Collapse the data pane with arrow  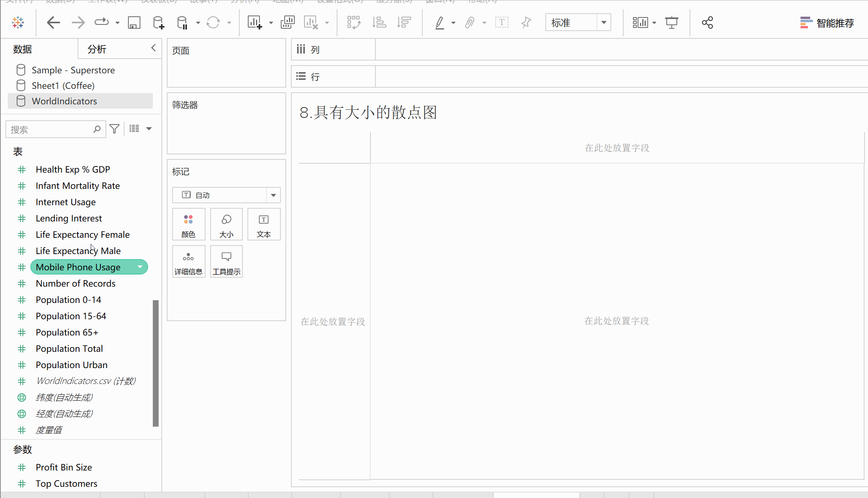(154, 48)
